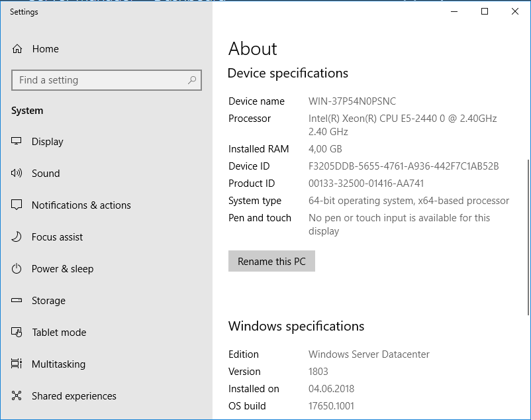The width and height of the screenshot is (531, 420).
Task: Click the Focus assist moon icon
Action: click(x=17, y=236)
